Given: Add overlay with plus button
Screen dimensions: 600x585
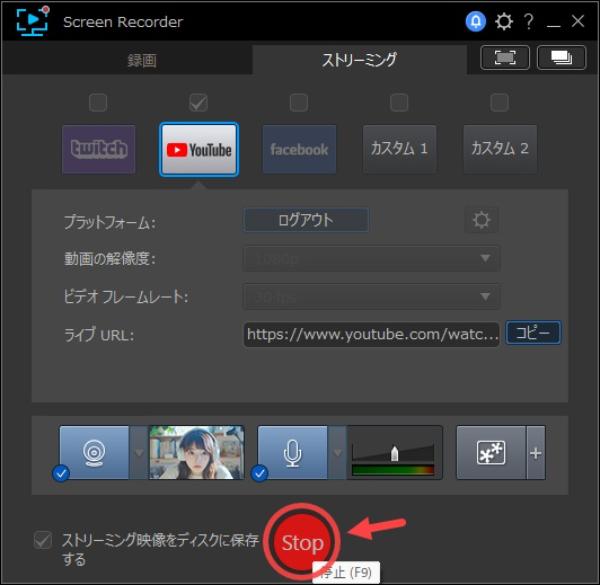Looking at the screenshot, I should point(536,453).
